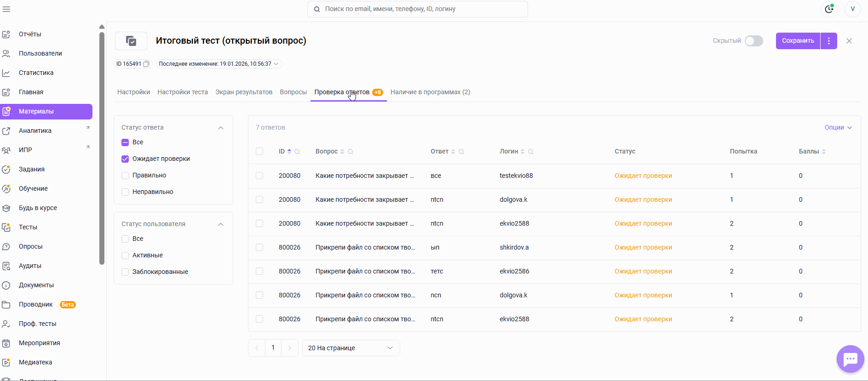Open Тесты in the sidebar
Viewport: 868px width, 381px height.
click(28, 227)
